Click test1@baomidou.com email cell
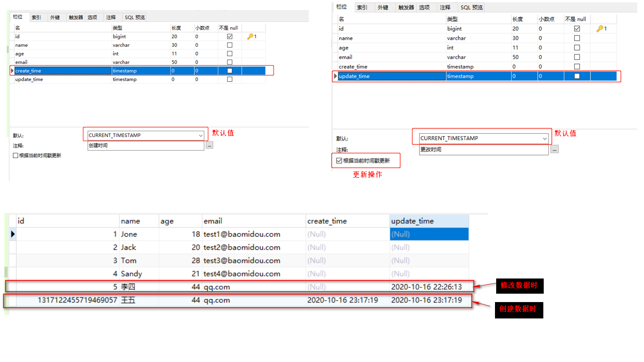Viewport: 644px width, 362px height. click(x=254, y=234)
